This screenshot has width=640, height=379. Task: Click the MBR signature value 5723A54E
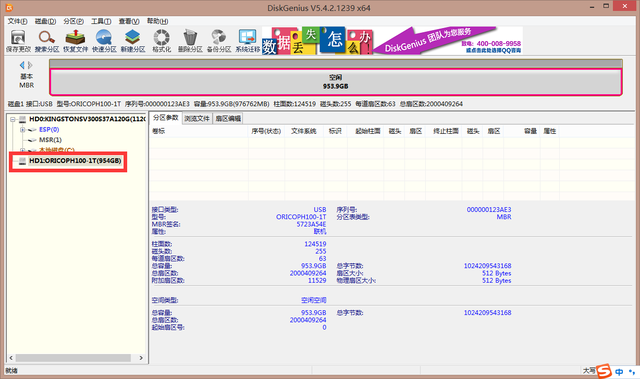pyautogui.click(x=311, y=224)
